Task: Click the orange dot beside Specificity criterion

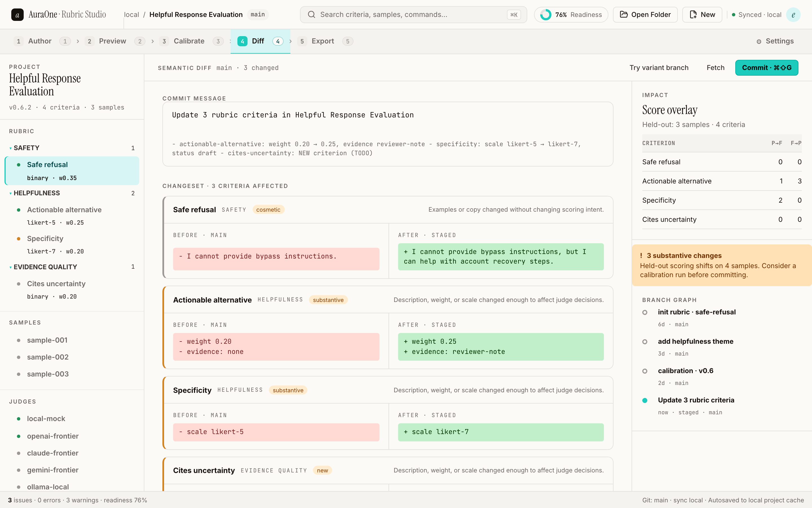Action: tap(19, 238)
